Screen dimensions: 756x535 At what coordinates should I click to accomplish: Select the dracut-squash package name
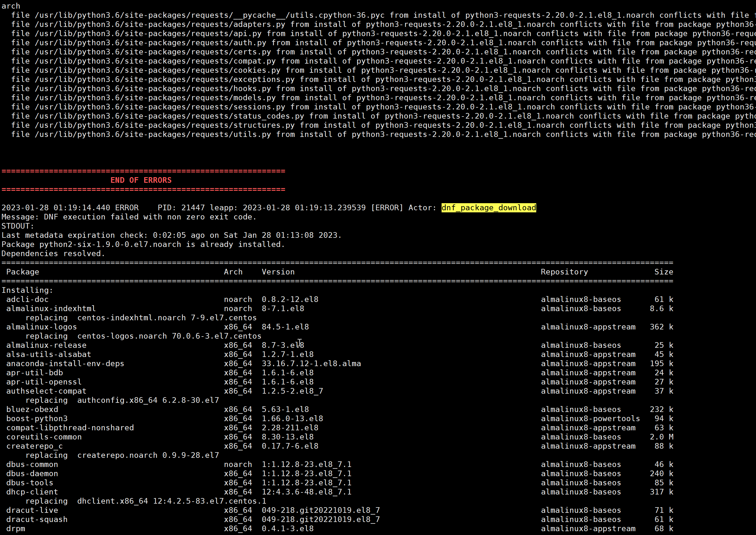(x=37, y=519)
